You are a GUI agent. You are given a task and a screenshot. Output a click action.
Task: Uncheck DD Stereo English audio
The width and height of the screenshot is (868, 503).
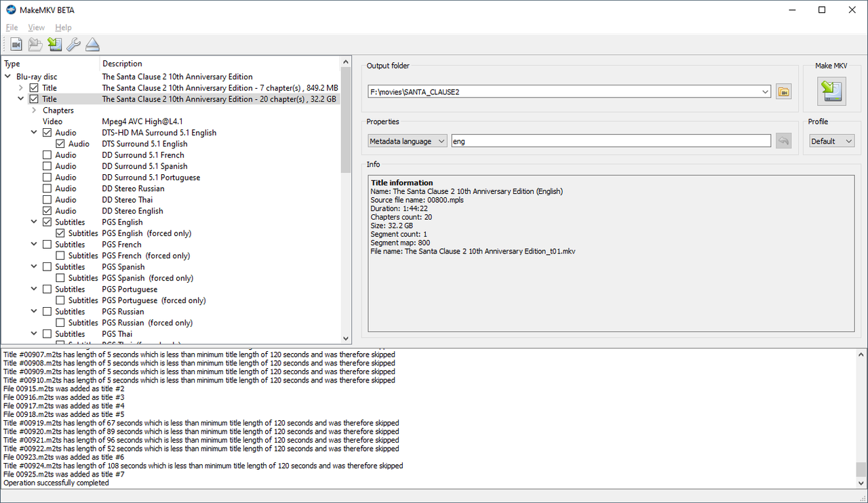point(47,211)
